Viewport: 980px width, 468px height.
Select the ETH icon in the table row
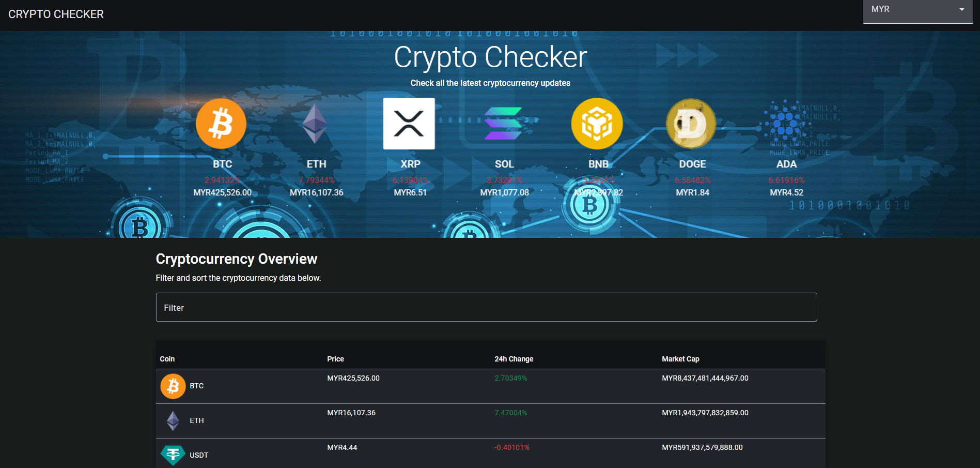click(x=173, y=420)
